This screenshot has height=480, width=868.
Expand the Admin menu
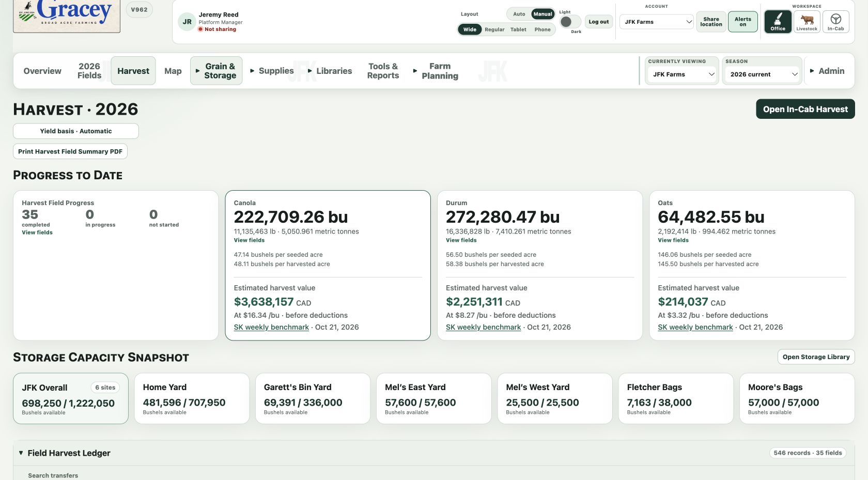pyautogui.click(x=827, y=71)
